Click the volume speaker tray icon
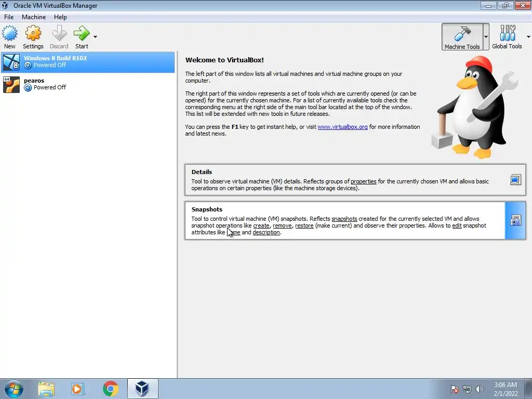This screenshot has height=399, width=532. (479, 389)
